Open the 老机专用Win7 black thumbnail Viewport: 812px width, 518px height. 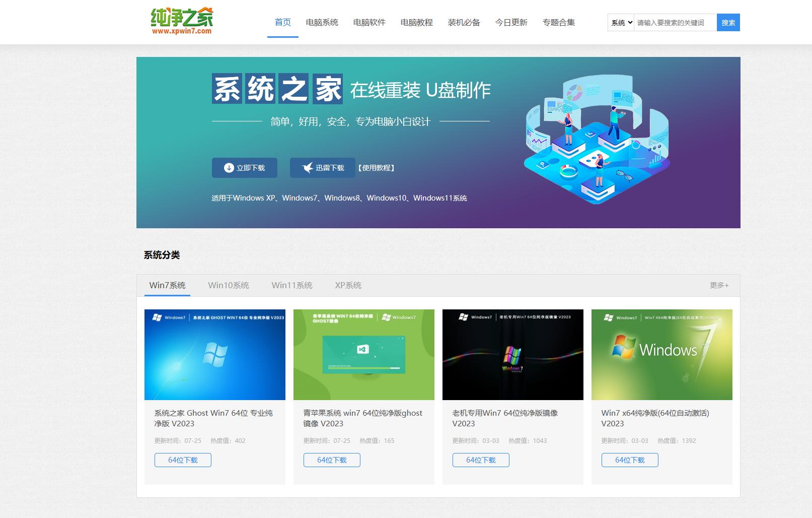point(513,355)
